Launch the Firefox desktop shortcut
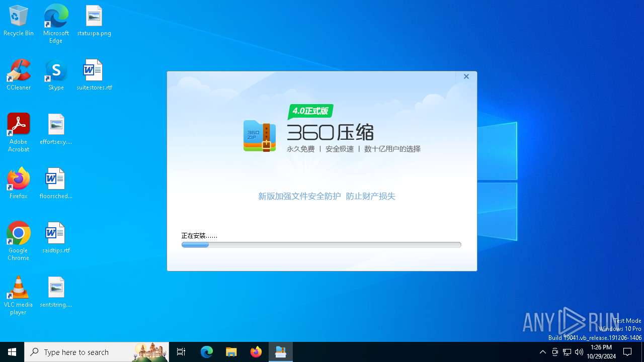 (19, 184)
